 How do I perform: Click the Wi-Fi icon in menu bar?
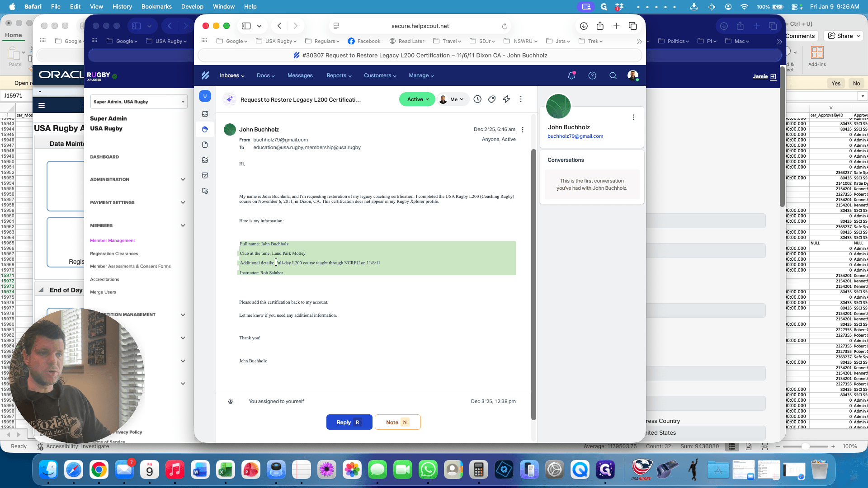(744, 6)
